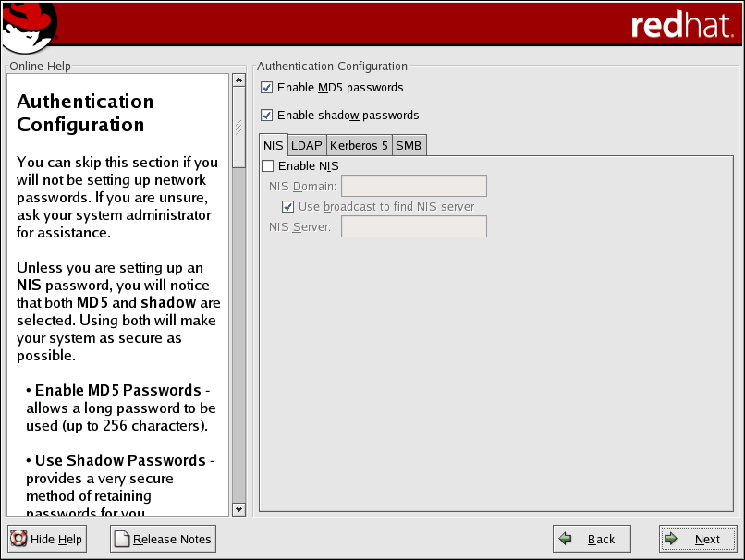Viewport: 745px width, 560px height.
Task: Click the Back arrow icon
Action: tap(566, 539)
